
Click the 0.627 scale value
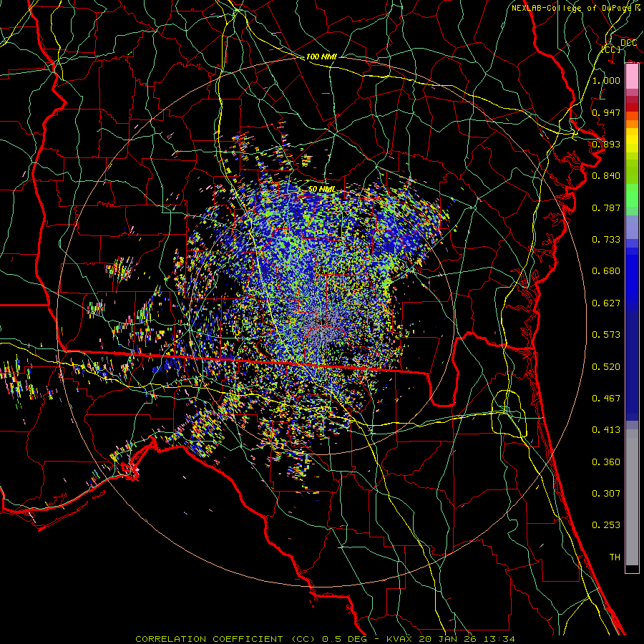[x=606, y=303]
